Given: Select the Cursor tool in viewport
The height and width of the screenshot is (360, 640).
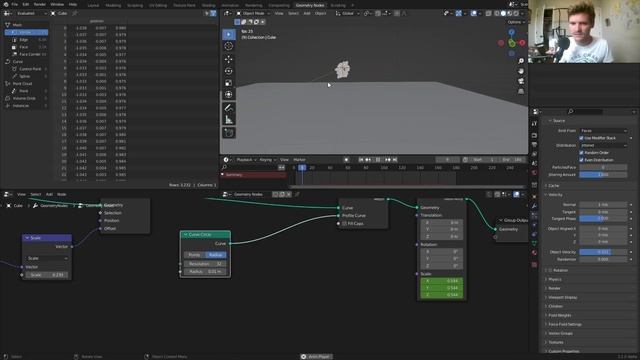Looking at the screenshot, I should pos(229,46).
